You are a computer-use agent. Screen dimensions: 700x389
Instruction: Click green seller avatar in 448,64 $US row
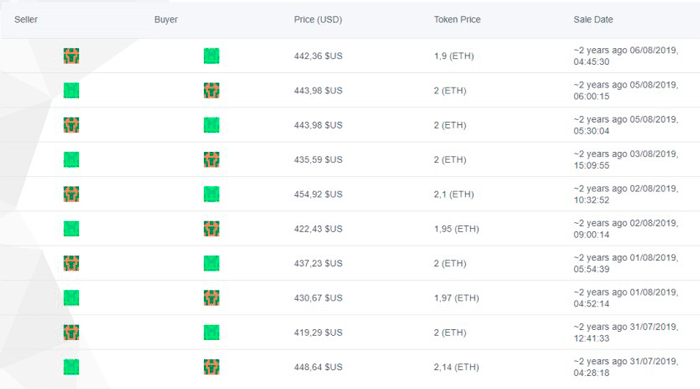(71, 367)
